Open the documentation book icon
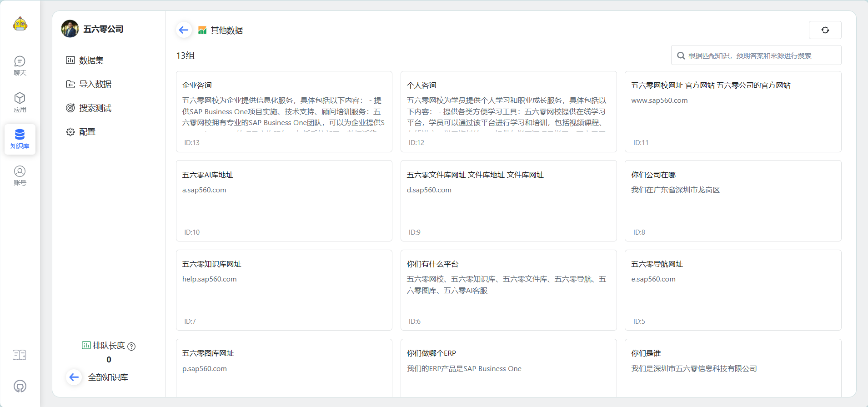Screen dimensions: 868x407 click(20, 355)
